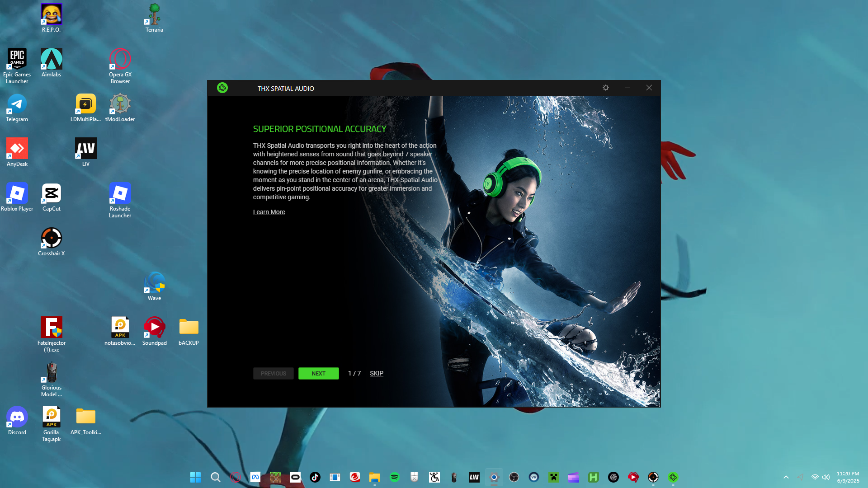Click the greyed PREVIOUS button
Viewport: 868px width, 488px height.
coord(273,373)
